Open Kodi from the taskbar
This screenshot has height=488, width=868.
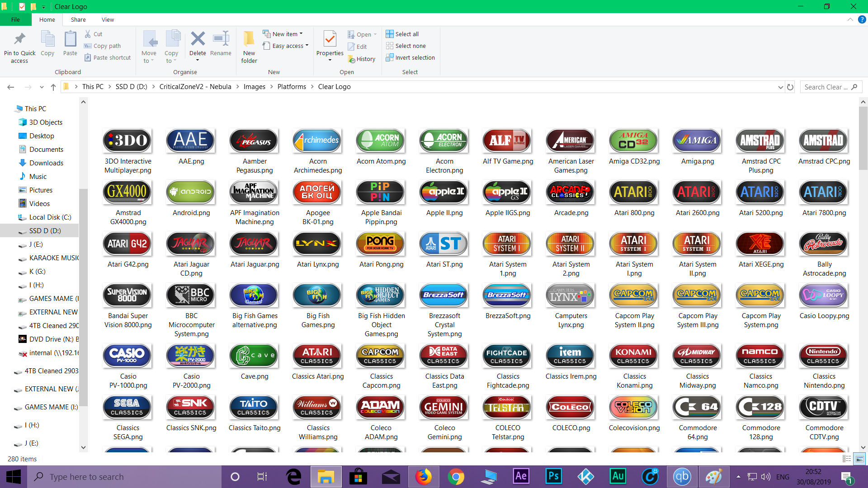pyautogui.click(x=586, y=477)
